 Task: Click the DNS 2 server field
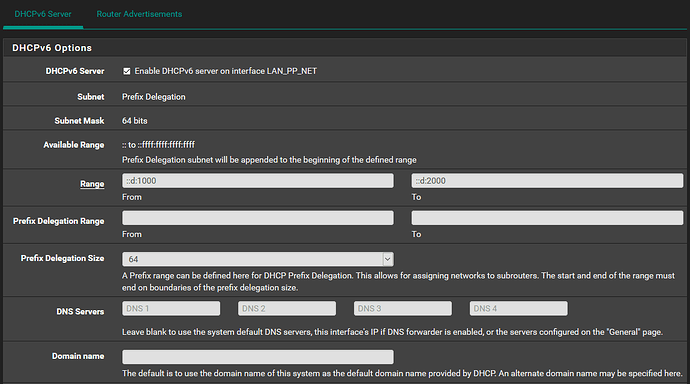287,308
